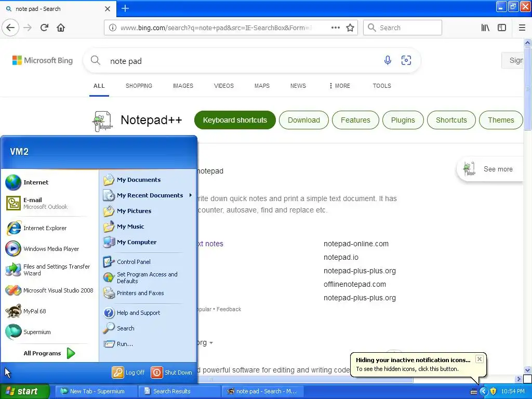The height and width of the screenshot is (399, 532).
Task: Open page actions three-dot menu in address bar
Action: 335,28
